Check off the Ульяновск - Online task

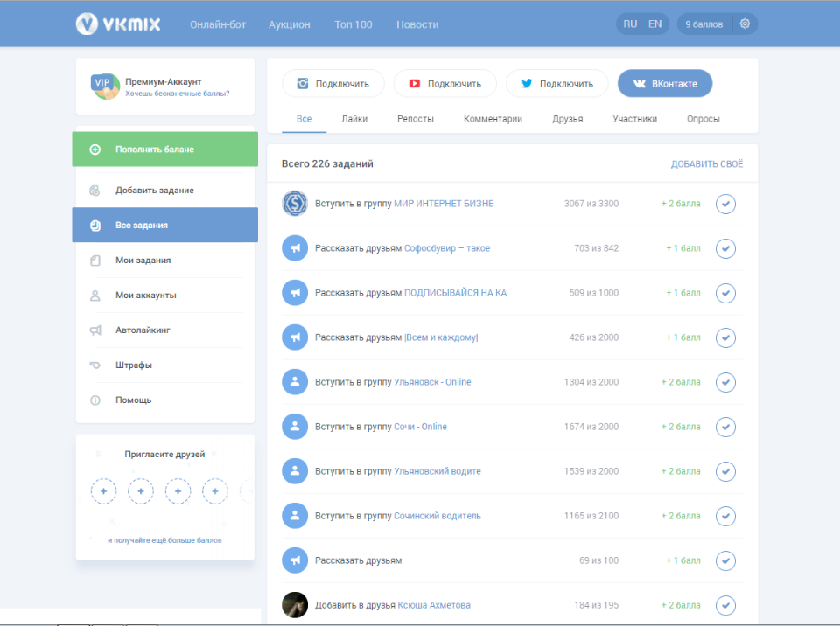[x=725, y=382]
